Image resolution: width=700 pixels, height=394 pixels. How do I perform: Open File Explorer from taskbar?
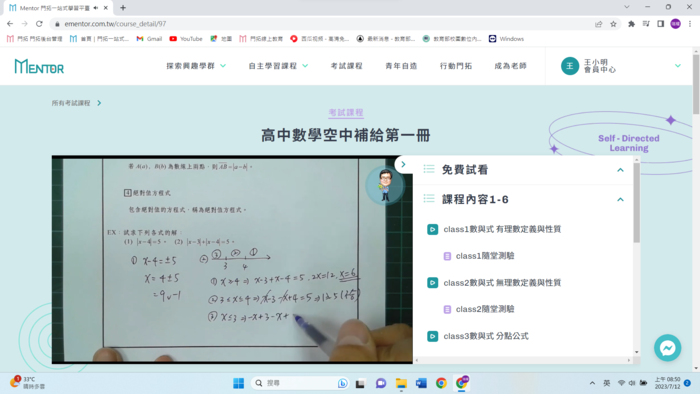[401, 383]
